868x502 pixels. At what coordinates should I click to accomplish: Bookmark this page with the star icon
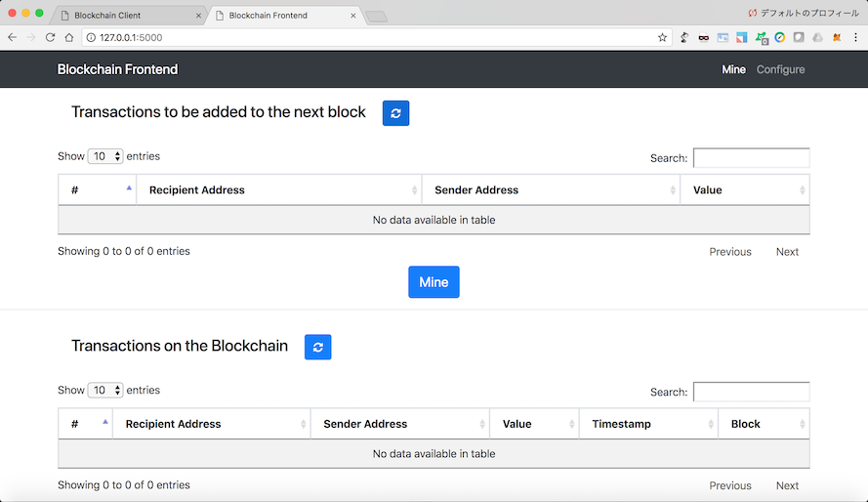click(662, 37)
